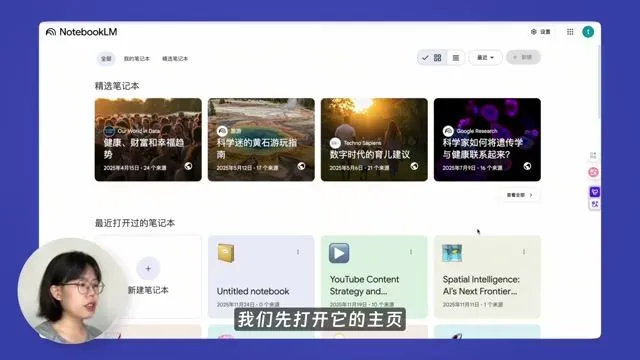
Task: Open YouTube Content Strategy notebook
Action: 374,277
